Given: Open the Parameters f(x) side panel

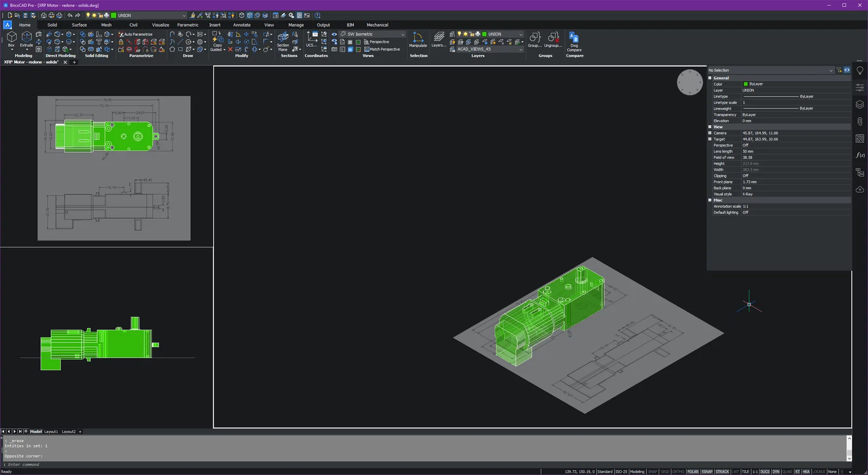Looking at the screenshot, I should 860,155.
